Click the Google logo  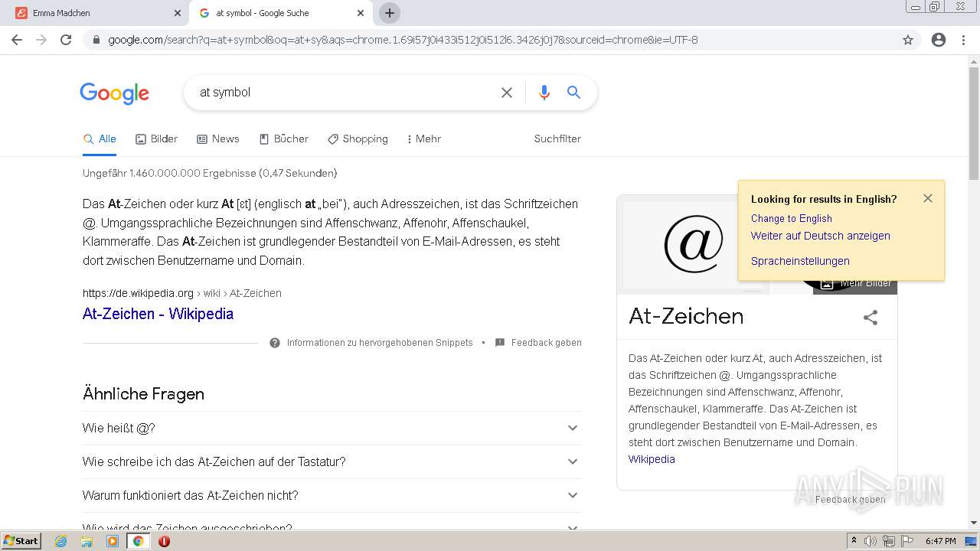[x=114, y=93]
